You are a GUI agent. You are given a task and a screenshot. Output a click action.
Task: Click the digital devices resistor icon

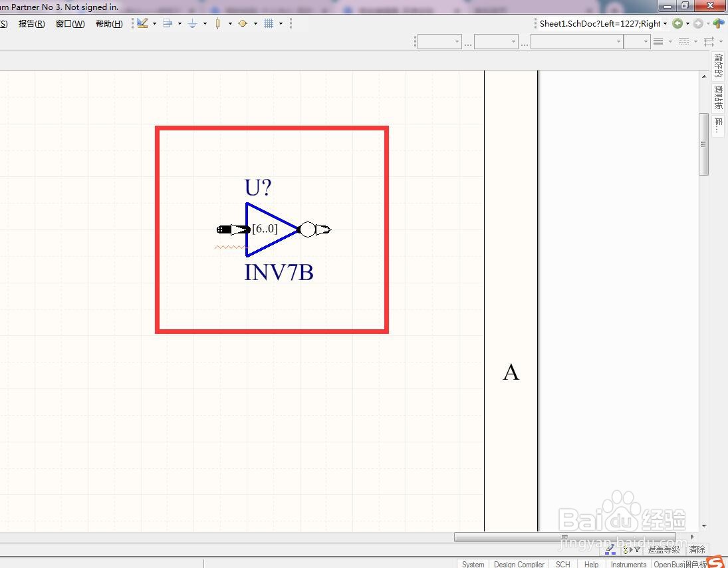[218, 23]
